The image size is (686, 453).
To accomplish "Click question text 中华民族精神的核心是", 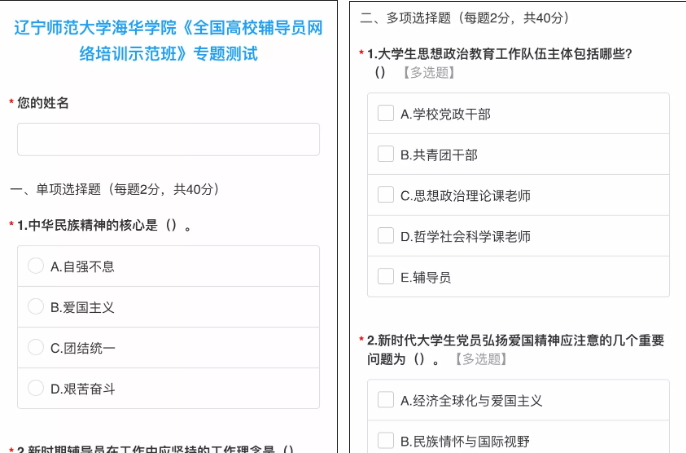I will [104, 225].
